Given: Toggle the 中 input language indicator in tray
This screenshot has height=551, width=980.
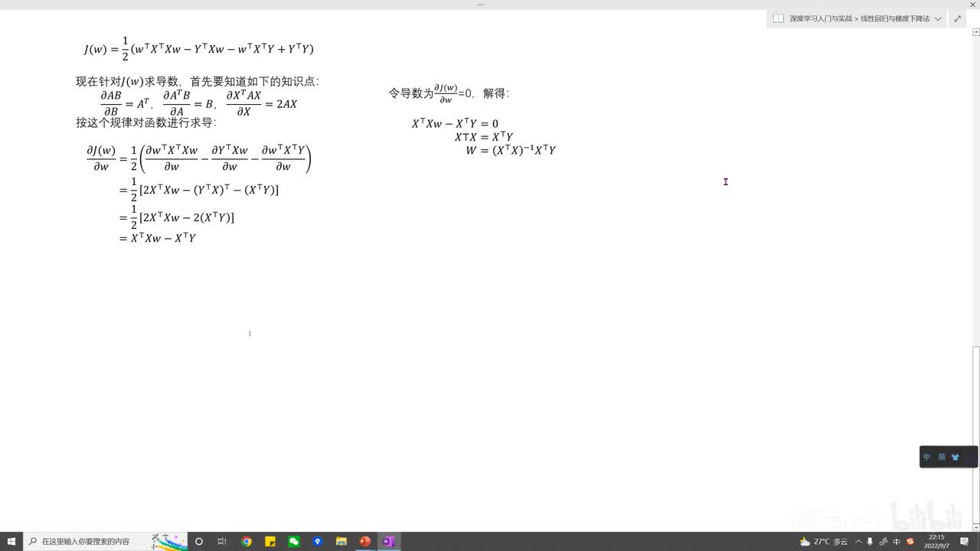Looking at the screenshot, I should pos(897,541).
